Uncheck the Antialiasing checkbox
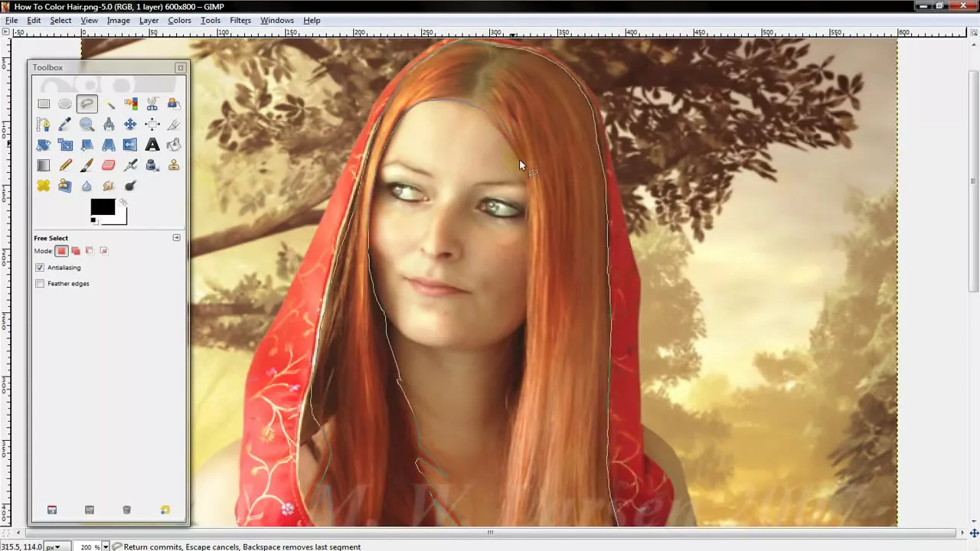 tap(40, 267)
